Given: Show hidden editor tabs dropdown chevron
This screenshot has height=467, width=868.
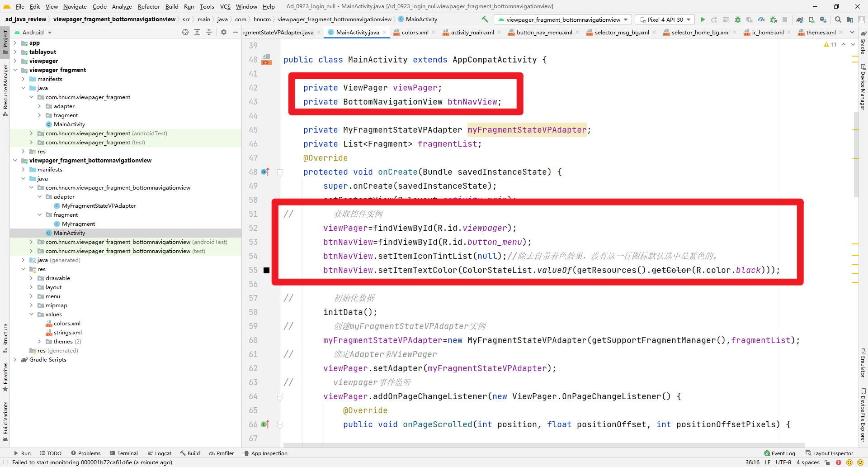Looking at the screenshot, I should [x=852, y=32].
